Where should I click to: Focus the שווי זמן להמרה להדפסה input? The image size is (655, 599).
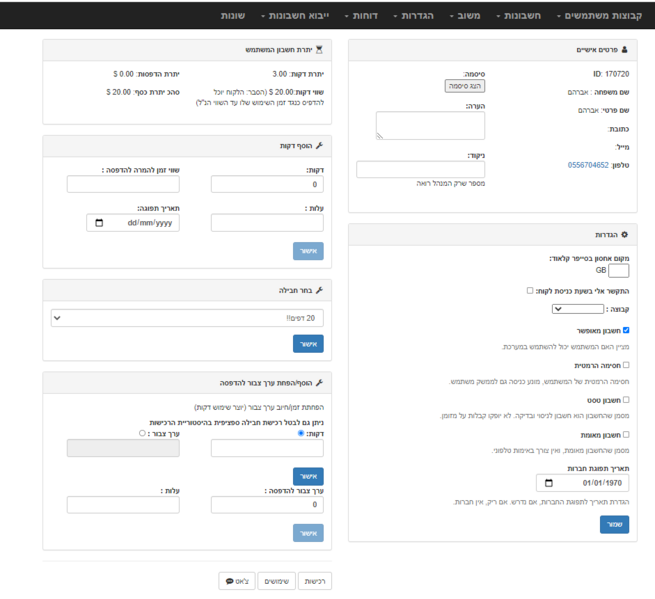pyautogui.click(x=123, y=184)
